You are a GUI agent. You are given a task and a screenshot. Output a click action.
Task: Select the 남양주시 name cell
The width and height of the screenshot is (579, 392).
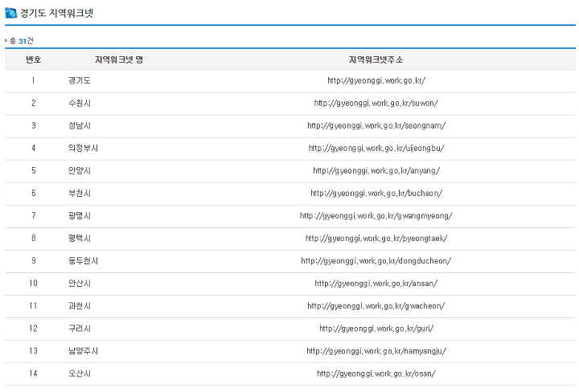pos(83,351)
